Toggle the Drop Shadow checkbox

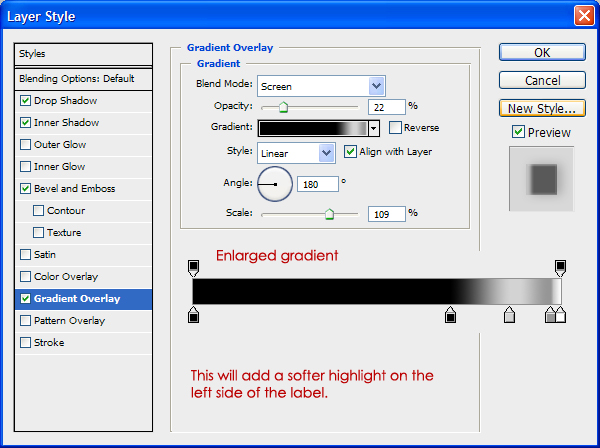(25, 101)
